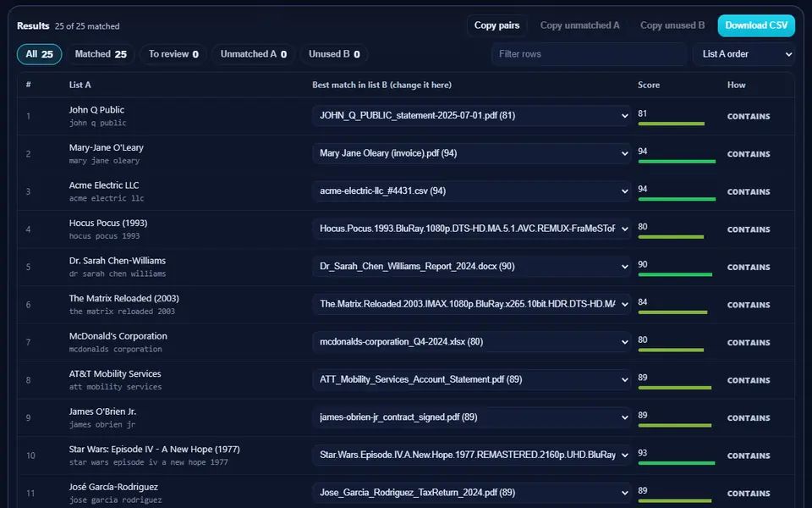This screenshot has height=508, width=812.
Task: Click score bar for John Q Public row
Action: click(x=671, y=124)
